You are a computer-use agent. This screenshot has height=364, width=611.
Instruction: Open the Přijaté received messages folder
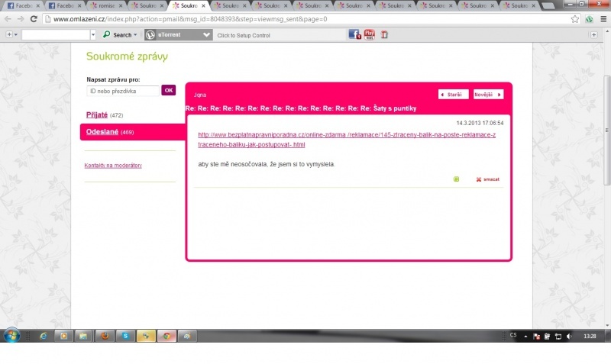pyautogui.click(x=97, y=114)
